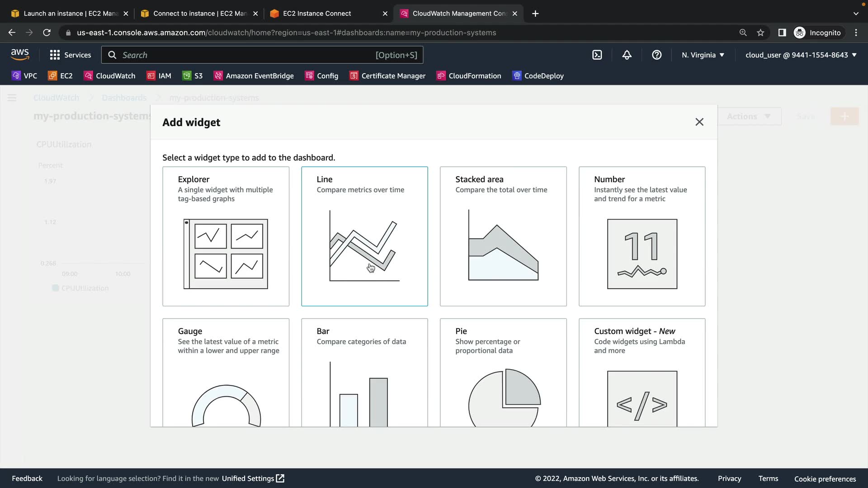Bookmark this page with star icon
868x488 pixels.
coord(760,33)
